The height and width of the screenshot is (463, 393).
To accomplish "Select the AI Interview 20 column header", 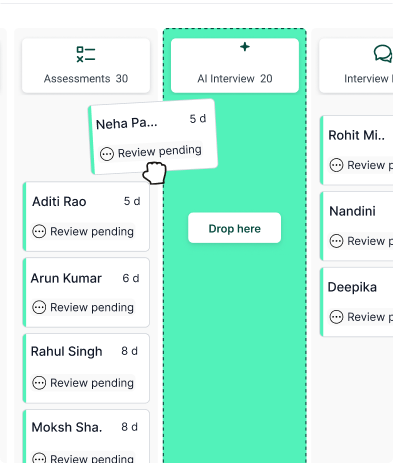I will (235, 65).
